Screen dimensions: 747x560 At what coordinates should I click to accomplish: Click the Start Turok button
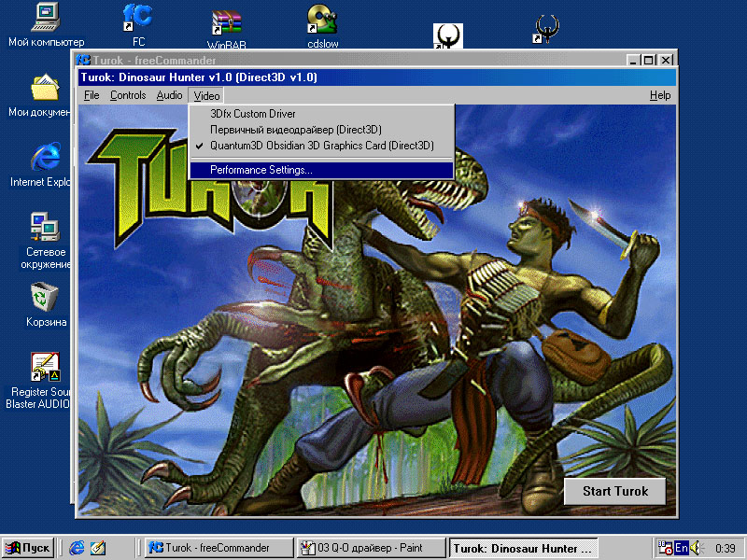[x=615, y=491]
